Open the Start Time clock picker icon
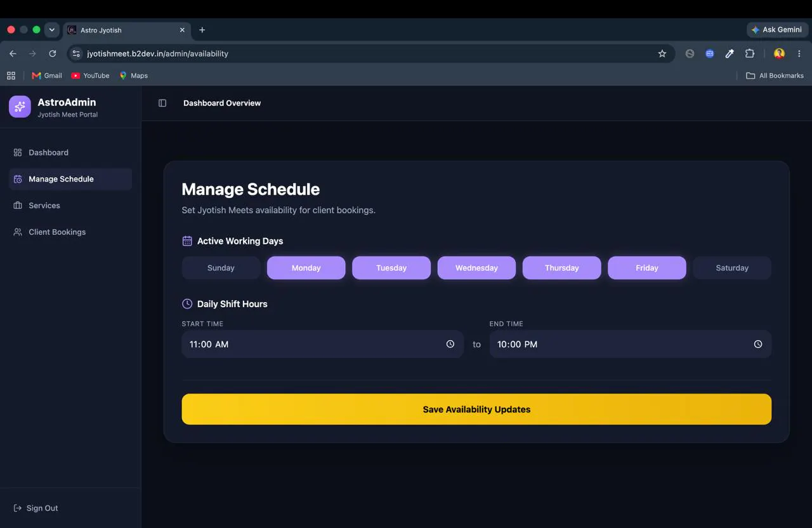Image resolution: width=812 pixels, height=528 pixels. pyautogui.click(x=450, y=344)
